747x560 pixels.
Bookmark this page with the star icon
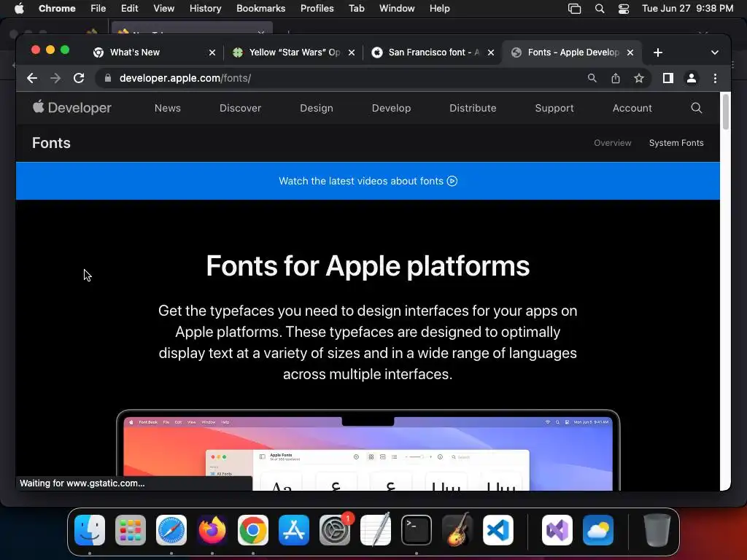[x=639, y=78]
